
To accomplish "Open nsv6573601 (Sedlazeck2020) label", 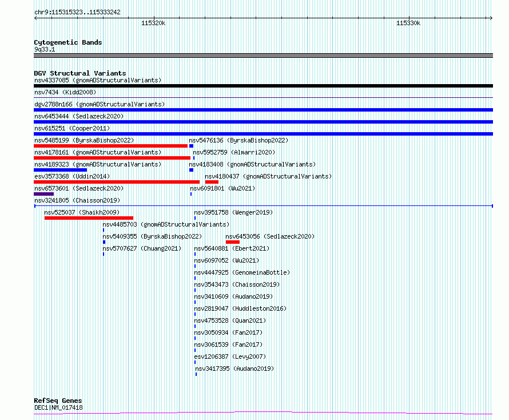I will [79, 188].
